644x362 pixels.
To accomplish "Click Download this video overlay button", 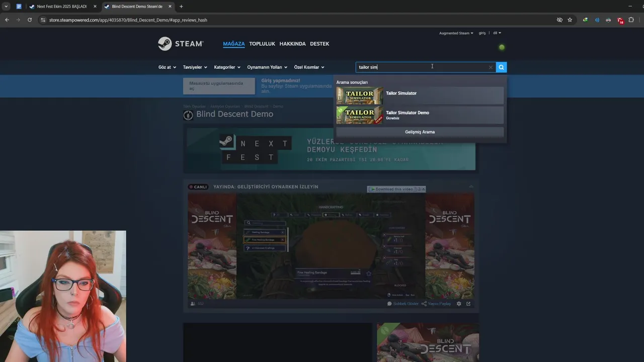I will [x=396, y=189].
